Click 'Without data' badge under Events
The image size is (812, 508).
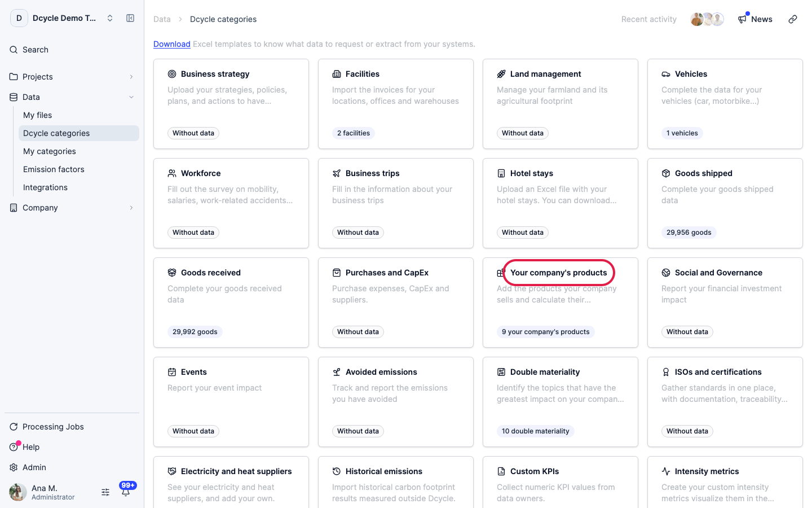click(193, 431)
